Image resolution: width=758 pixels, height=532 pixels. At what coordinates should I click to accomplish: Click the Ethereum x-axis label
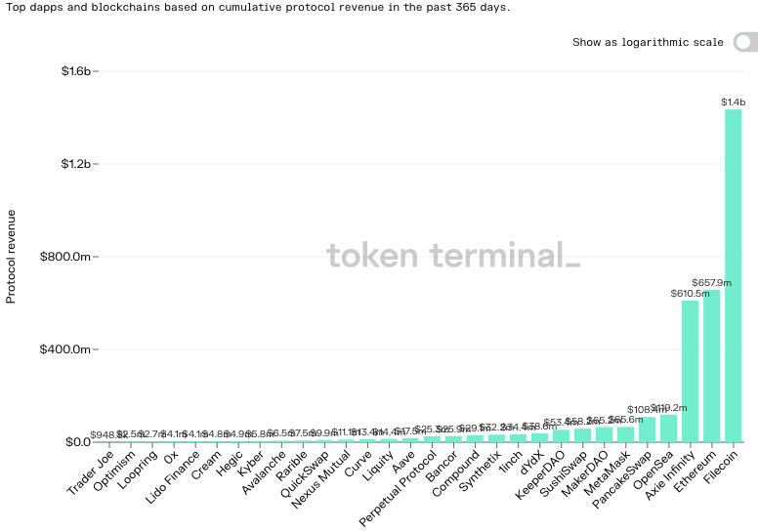pyautogui.click(x=695, y=470)
